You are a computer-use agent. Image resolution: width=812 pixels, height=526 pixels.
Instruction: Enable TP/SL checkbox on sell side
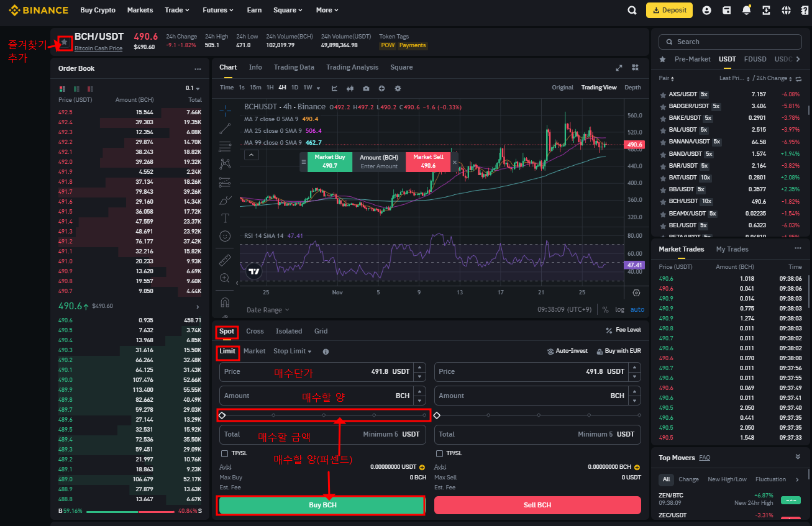pyautogui.click(x=439, y=453)
